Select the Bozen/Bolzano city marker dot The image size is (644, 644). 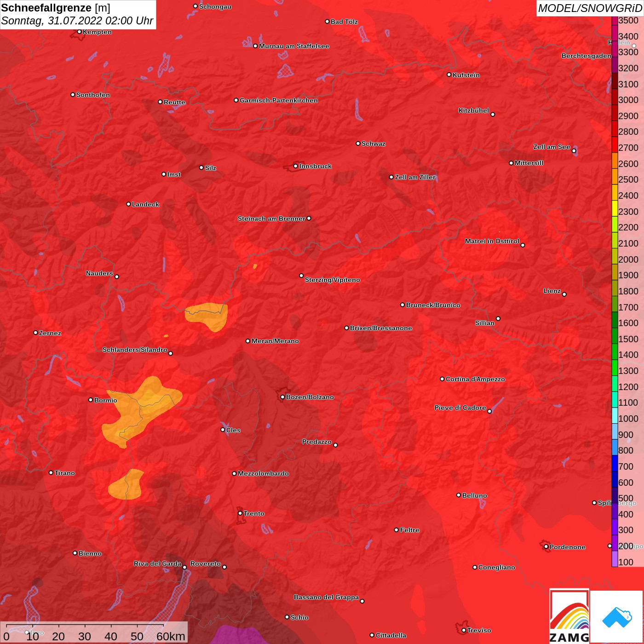point(282,397)
